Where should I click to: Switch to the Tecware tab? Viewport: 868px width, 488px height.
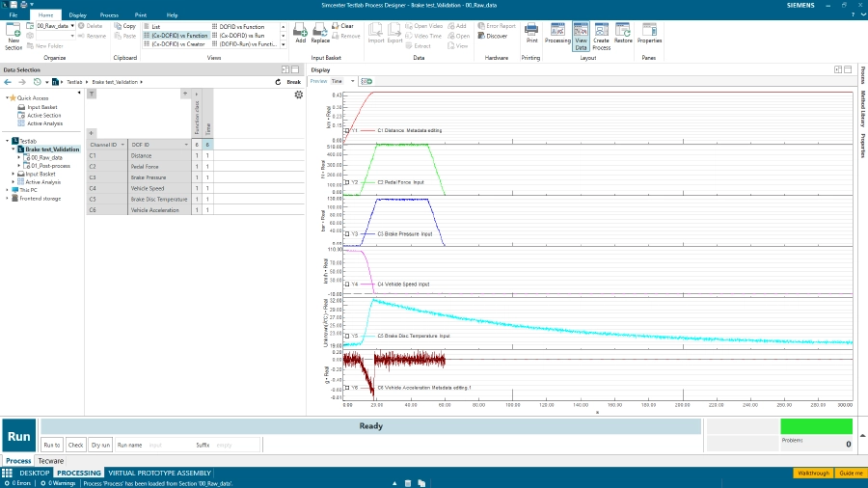pyautogui.click(x=50, y=461)
